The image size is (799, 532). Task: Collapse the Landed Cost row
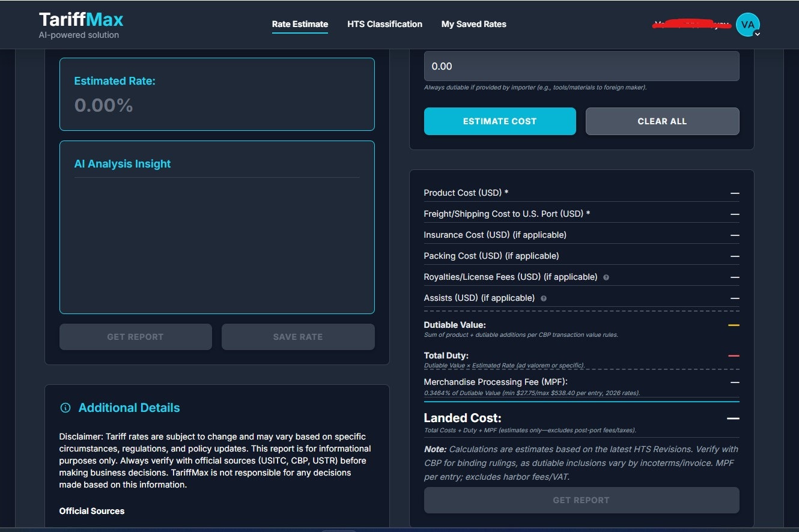[734, 417]
